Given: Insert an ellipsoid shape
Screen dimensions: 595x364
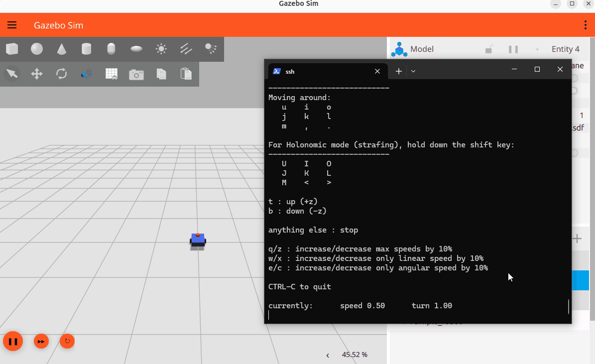Looking at the screenshot, I should pyautogui.click(x=136, y=49).
